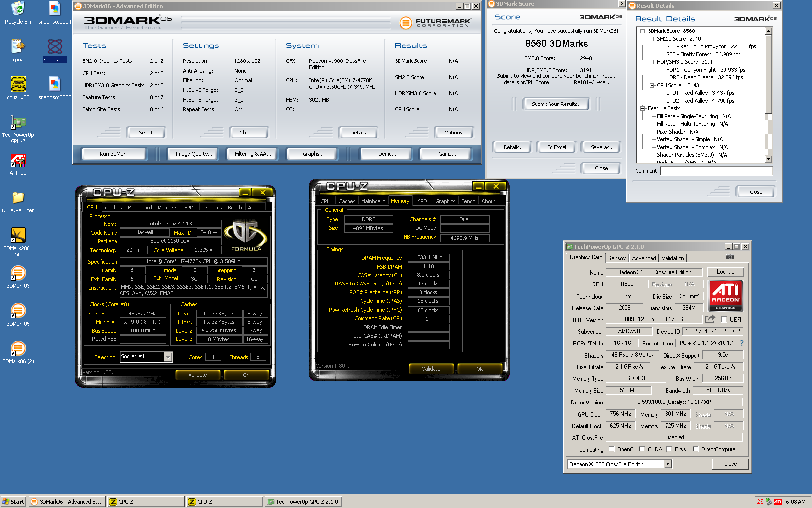812x508 pixels.
Task: Open the Validation tab in GPU-Z
Action: pyautogui.click(x=673, y=258)
